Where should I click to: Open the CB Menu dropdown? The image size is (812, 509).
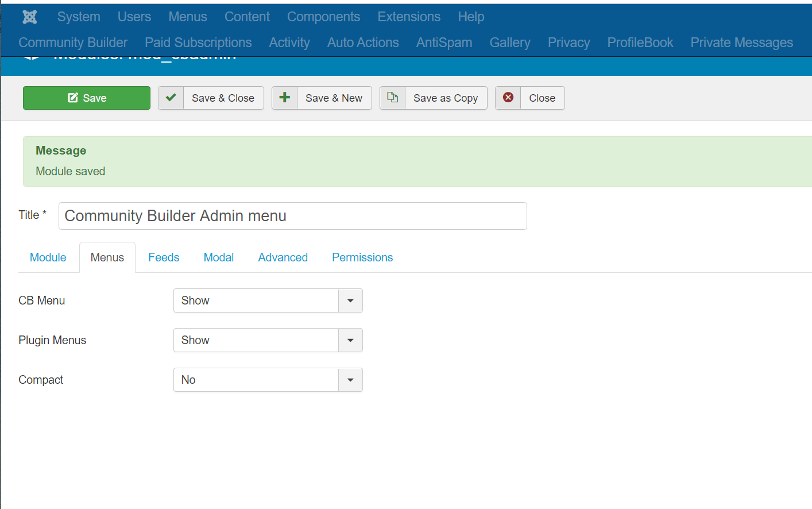[268, 300]
